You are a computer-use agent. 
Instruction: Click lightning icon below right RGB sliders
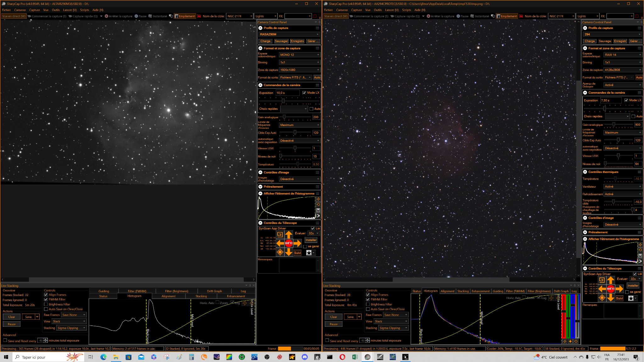click(x=564, y=341)
